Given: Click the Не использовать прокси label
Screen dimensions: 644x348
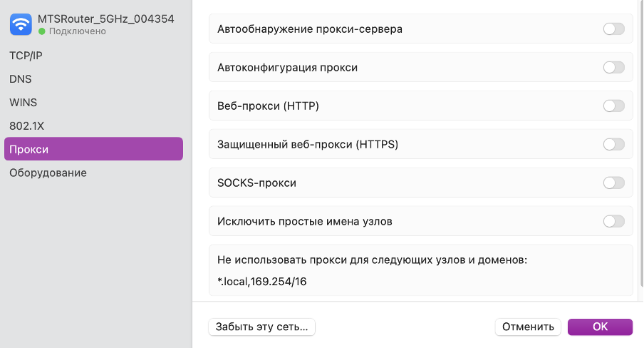Looking at the screenshot, I should tap(372, 260).
